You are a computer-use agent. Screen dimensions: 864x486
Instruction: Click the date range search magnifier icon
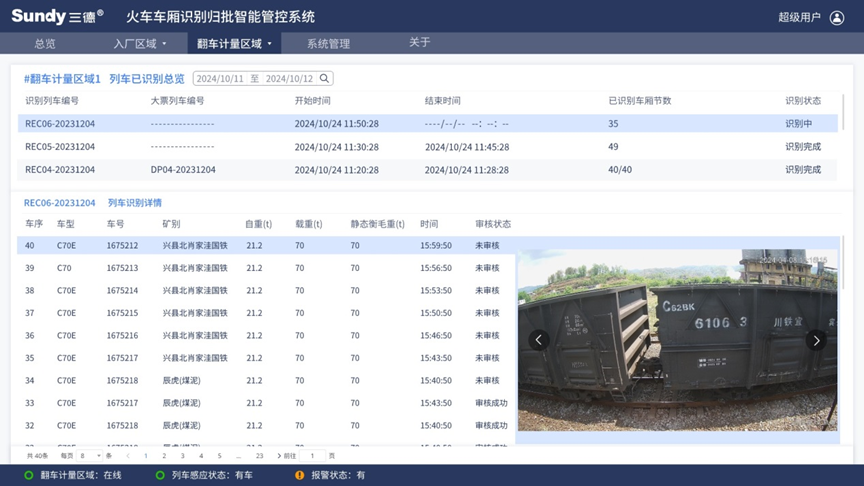[324, 78]
